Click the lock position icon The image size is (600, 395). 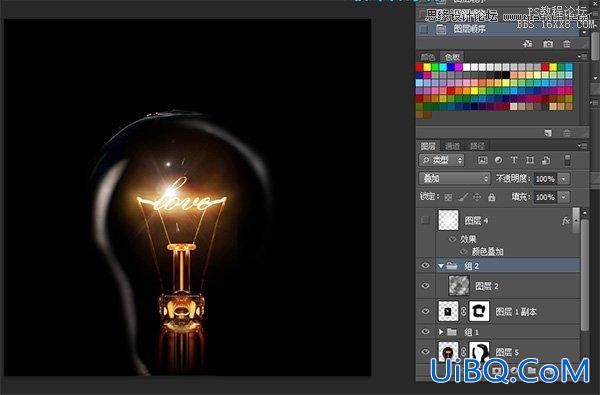(x=477, y=197)
